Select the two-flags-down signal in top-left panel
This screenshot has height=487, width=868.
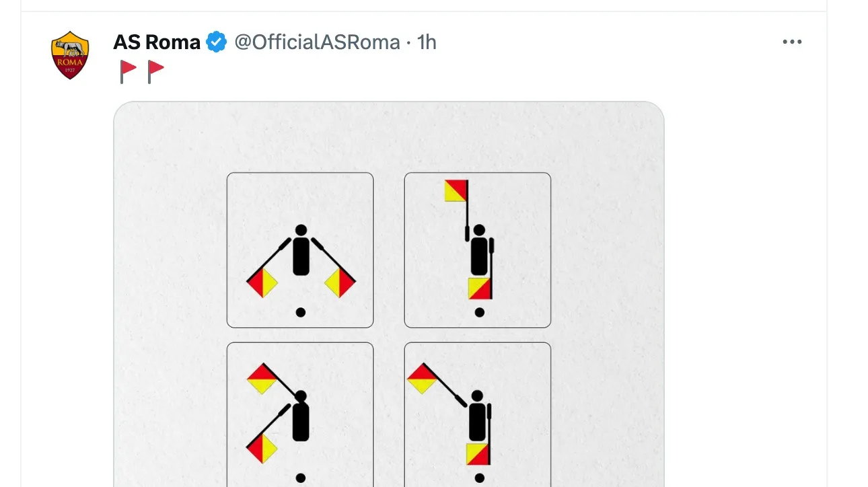point(299,250)
